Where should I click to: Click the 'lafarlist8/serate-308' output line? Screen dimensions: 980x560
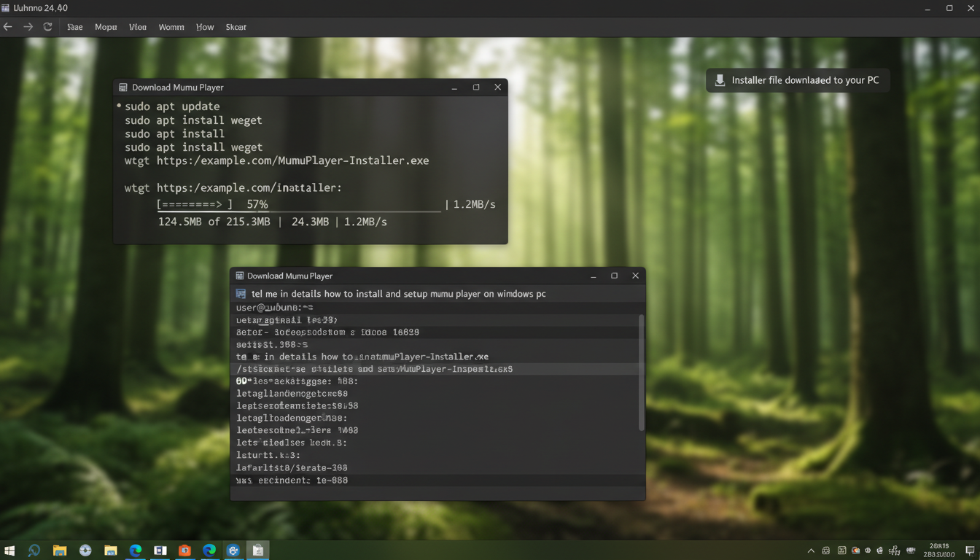click(x=292, y=467)
